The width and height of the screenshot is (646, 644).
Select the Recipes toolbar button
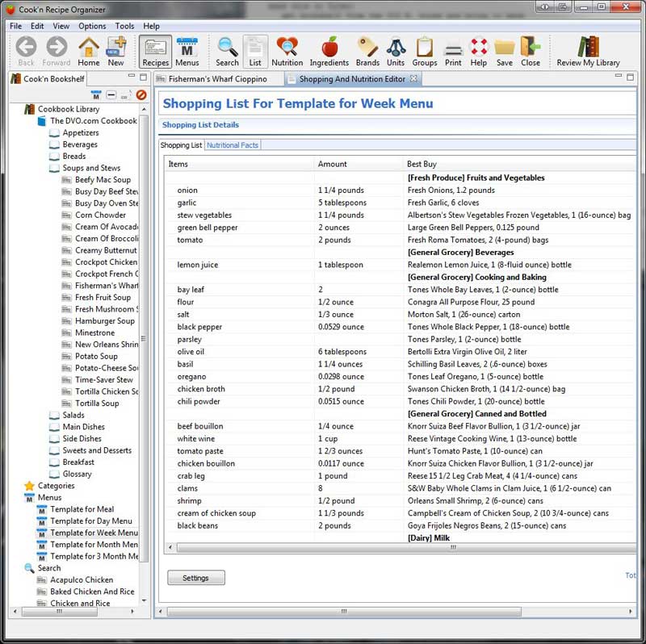155,51
